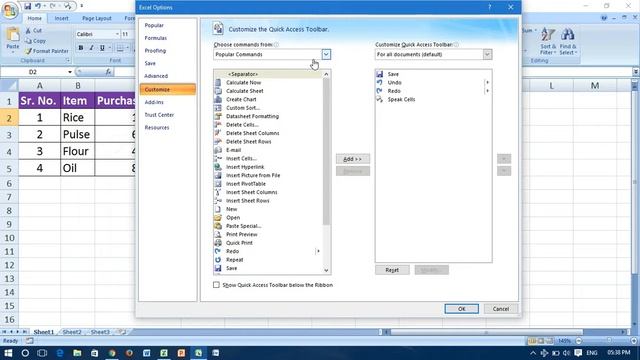Open the Choose commands from dropdown
The image size is (640, 360).
[326, 54]
